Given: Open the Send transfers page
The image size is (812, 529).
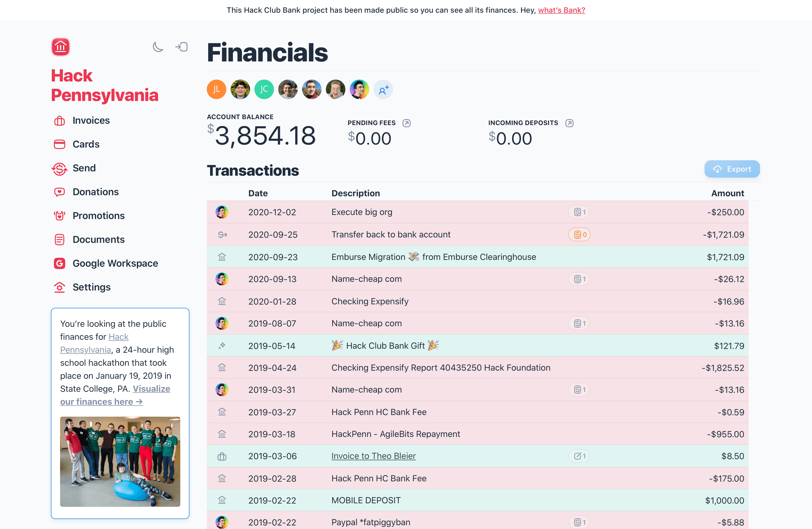Looking at the screenshot, I should (84, 168).
